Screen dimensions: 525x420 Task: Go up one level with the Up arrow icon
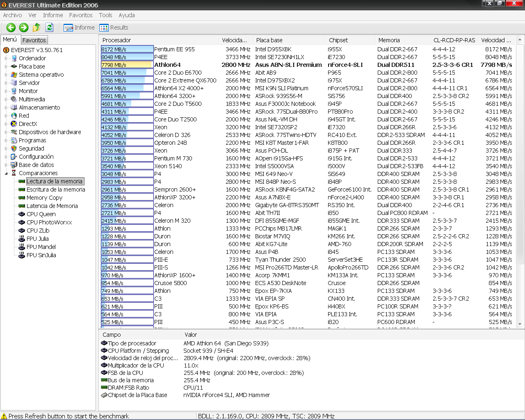37,27
